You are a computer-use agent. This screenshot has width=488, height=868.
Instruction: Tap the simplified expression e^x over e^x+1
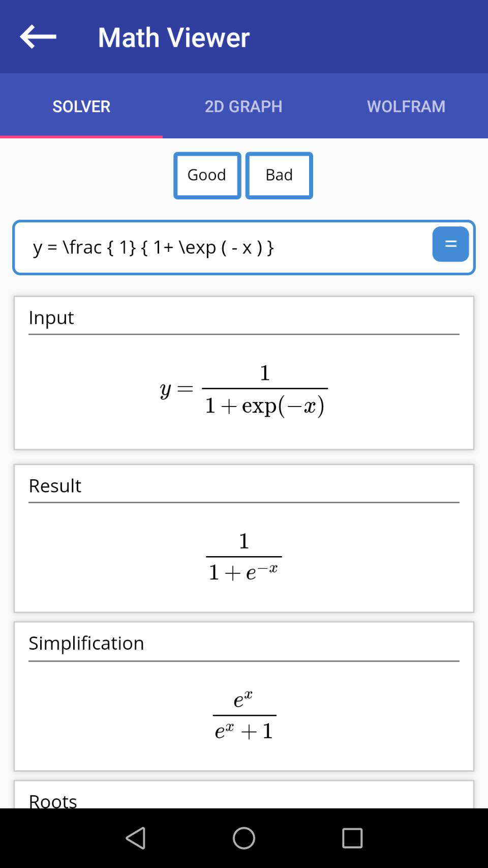coord(244,714)
